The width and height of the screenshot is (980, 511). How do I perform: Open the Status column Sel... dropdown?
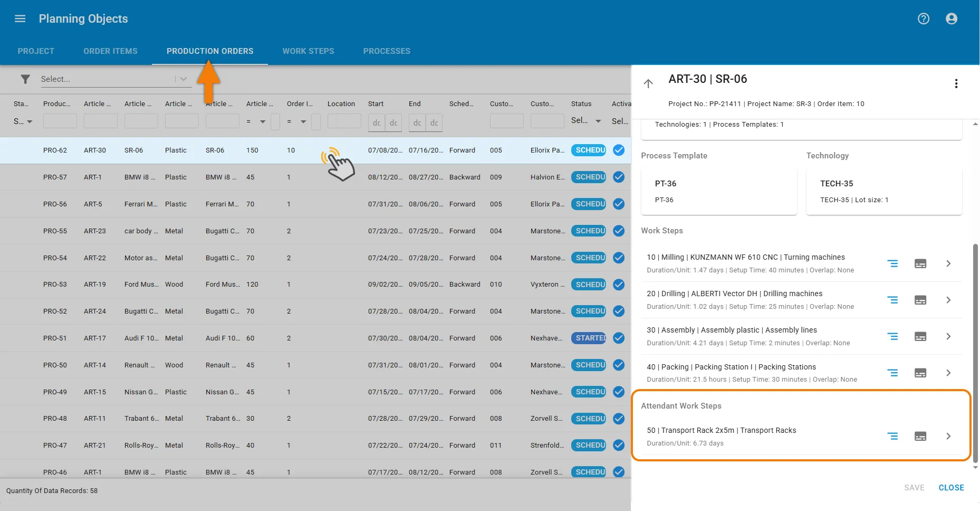click(587, 121)
